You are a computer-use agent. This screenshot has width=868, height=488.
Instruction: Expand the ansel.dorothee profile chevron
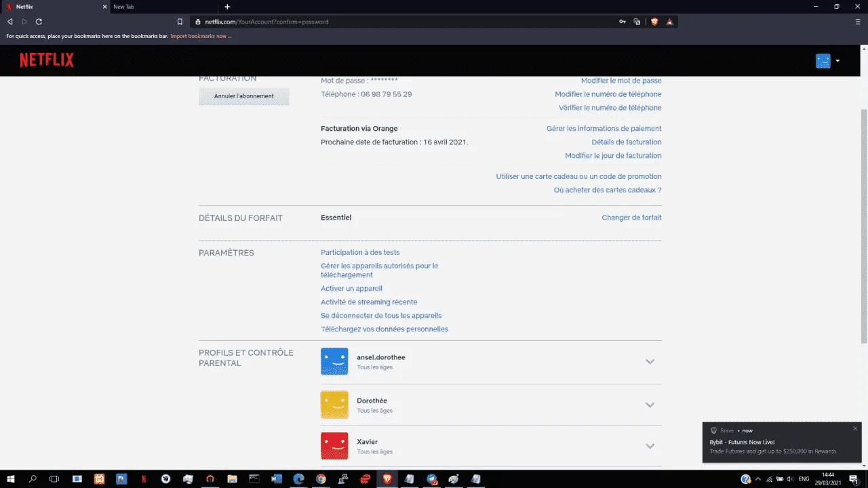pyautogui.click(x=650, y=361)
